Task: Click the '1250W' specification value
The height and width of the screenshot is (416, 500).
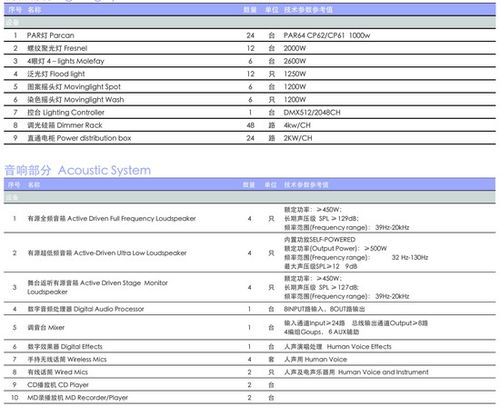Action: (x=295, y=74)
